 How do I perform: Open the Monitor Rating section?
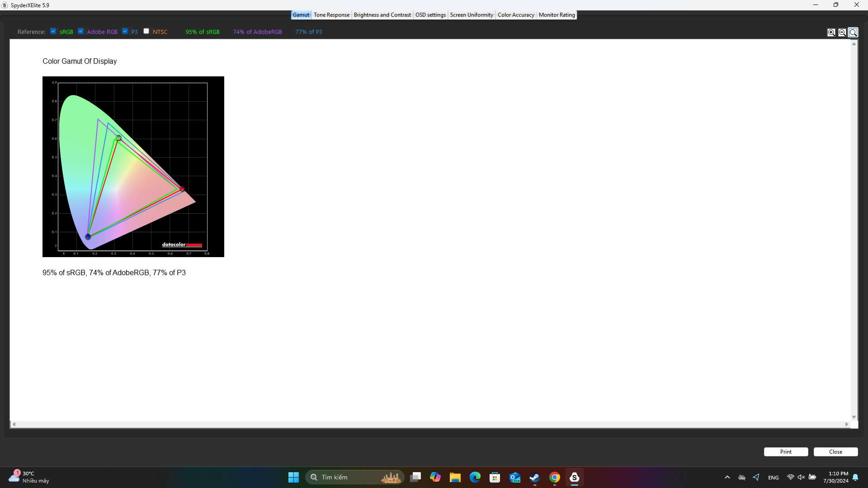tap(556, 14)
